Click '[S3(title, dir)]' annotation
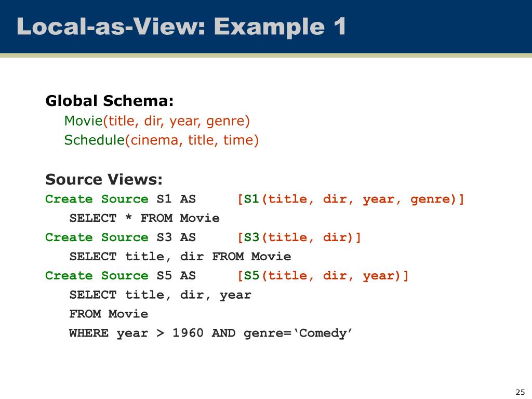The image size is (532, 399). [x=299, y=237]
